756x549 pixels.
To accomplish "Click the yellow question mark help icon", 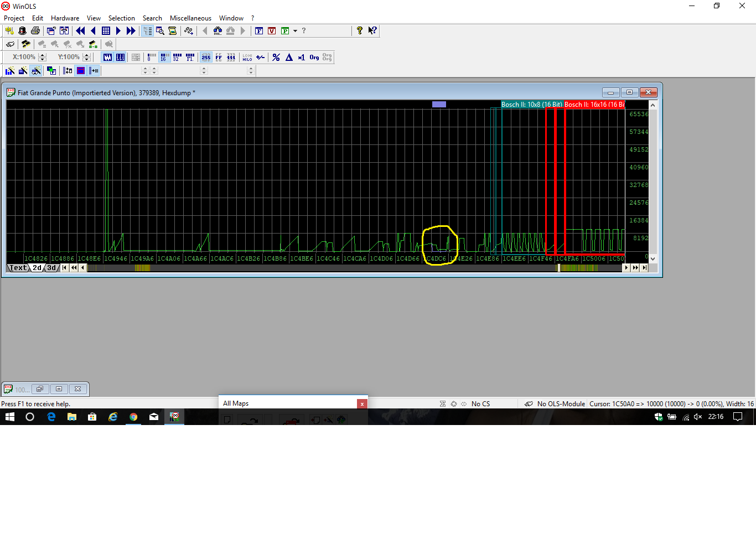I will click(x=360, y=31).
